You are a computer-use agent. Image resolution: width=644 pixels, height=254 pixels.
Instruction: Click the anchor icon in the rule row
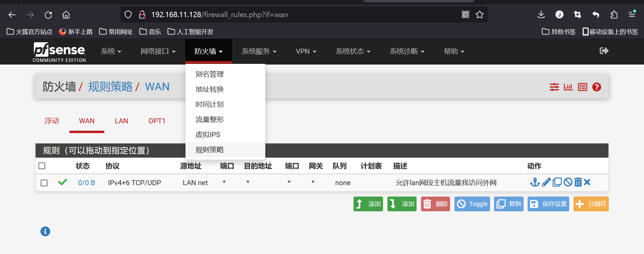[535, 182]
